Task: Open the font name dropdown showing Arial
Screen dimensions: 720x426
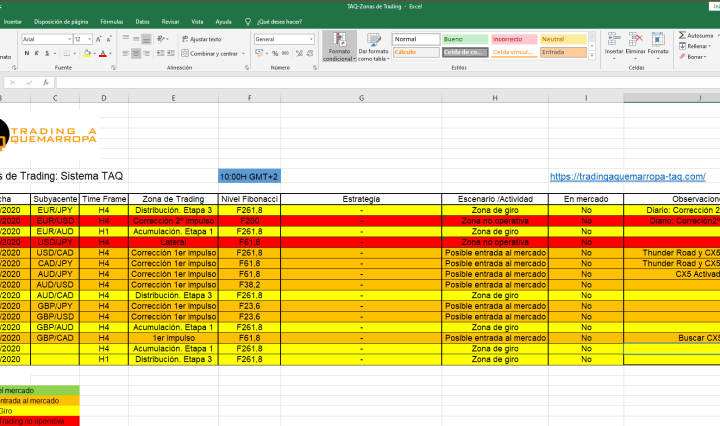Action: click(x=45, y=39)
